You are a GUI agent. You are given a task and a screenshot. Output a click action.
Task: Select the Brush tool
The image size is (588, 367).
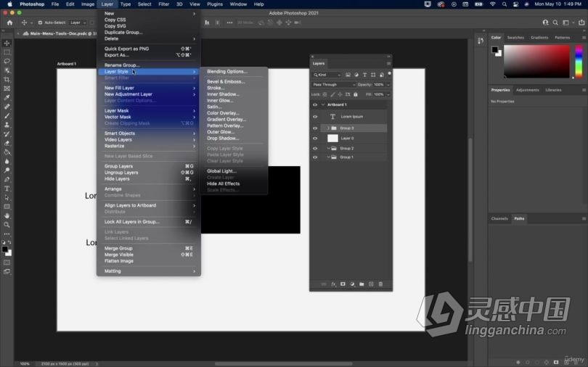tap(7, 116)
